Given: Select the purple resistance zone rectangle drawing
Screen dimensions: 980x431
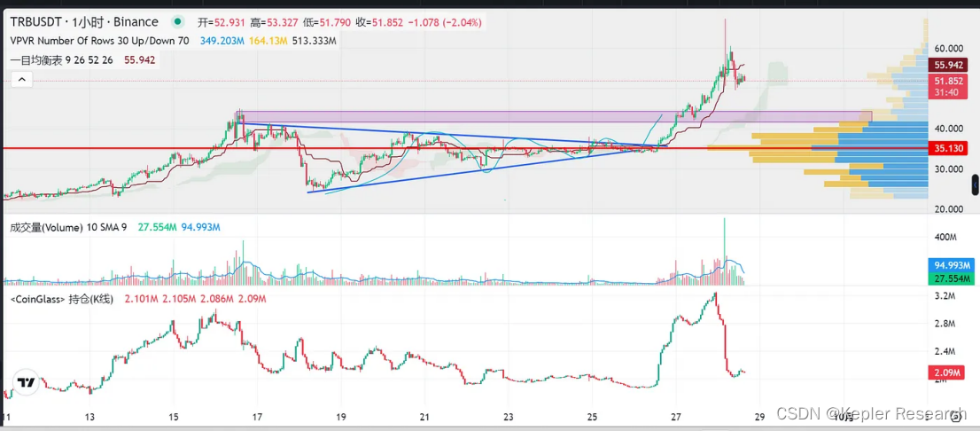Looking at the screenshot, I should [553, 117].
